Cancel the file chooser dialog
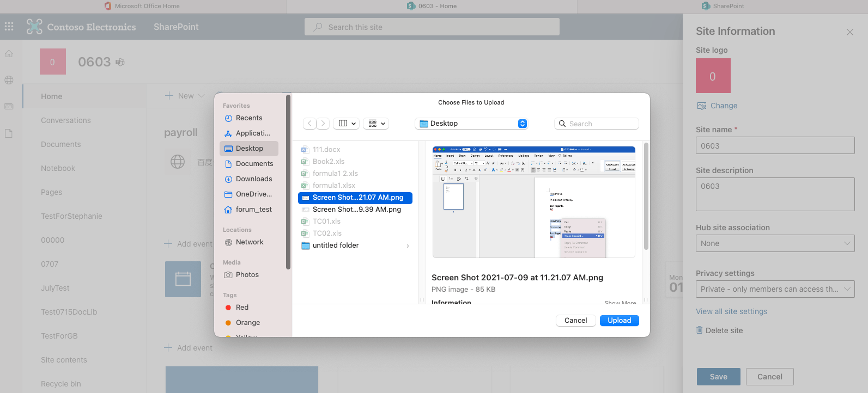This screenshot has width=868, height=393. point(575,321)
